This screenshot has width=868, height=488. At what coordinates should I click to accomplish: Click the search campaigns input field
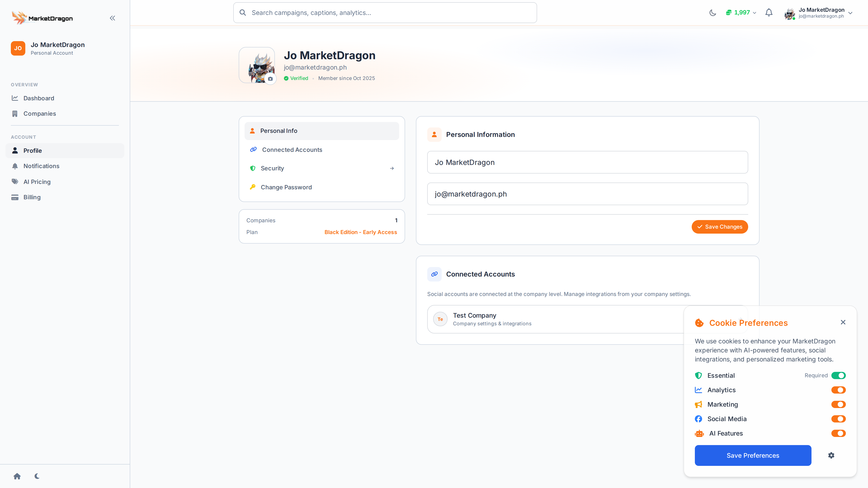tap(385, 13)
